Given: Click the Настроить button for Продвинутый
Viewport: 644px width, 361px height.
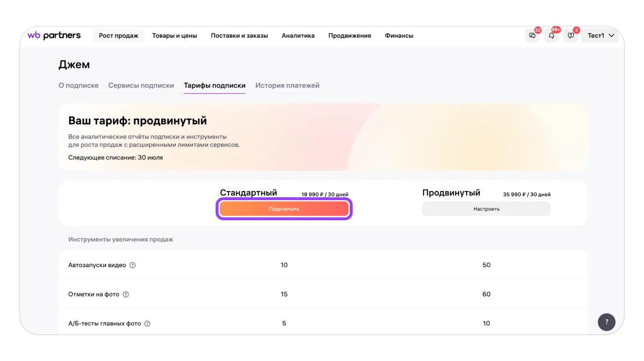Looking at the screenshot, I should click(x=486, y=209).
